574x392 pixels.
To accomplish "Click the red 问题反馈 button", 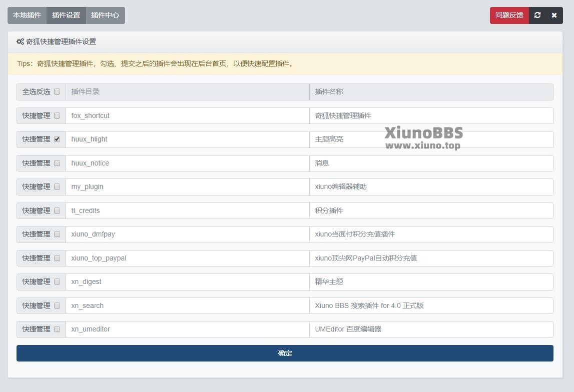I will 509,15.
